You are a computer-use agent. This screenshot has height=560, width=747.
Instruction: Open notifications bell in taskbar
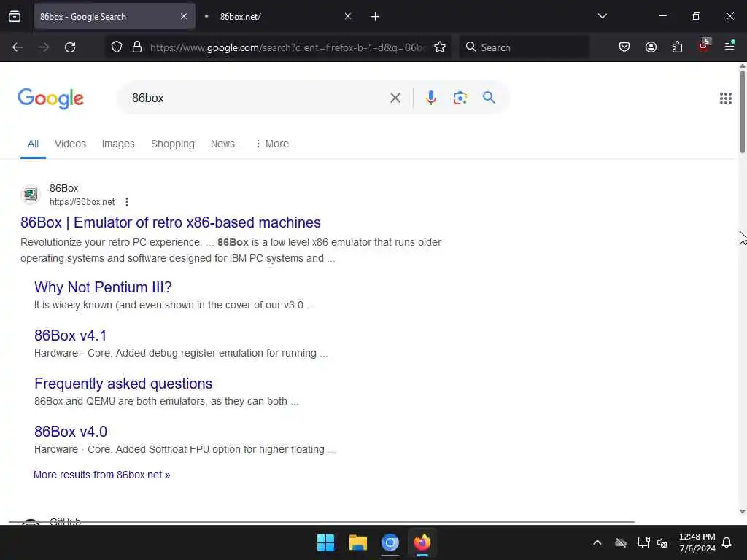click(x=727, y=542)
